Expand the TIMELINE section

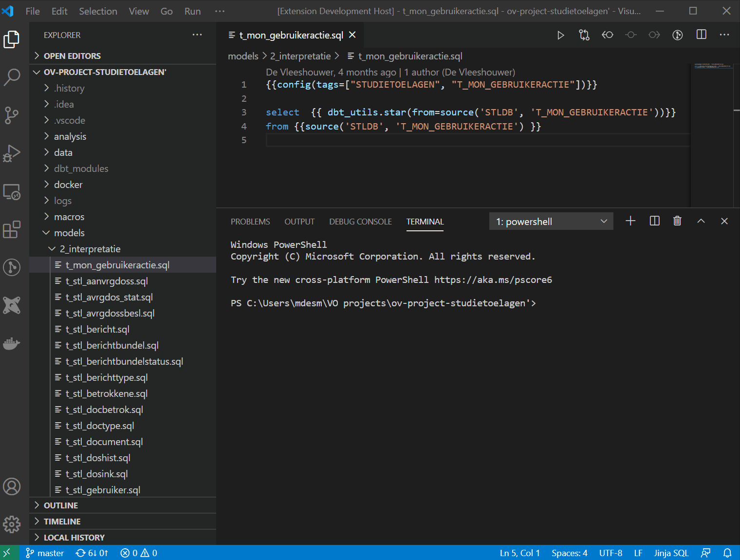coord(62,521)
